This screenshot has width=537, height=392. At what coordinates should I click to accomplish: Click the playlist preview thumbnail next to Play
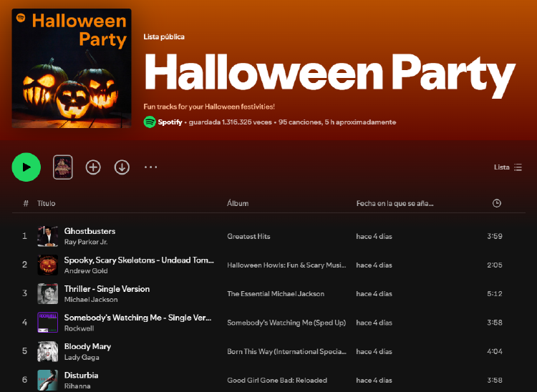63,167
